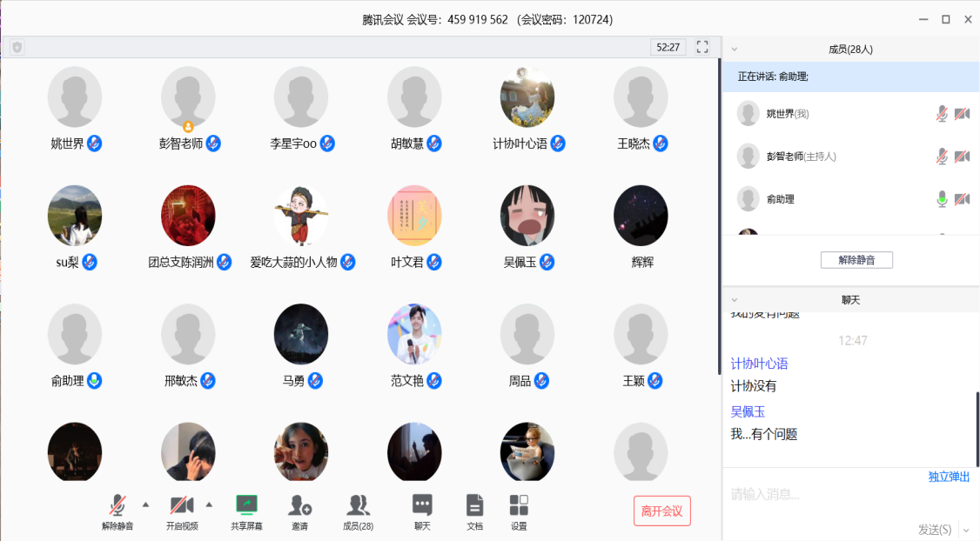Open the 文档 documents icon
Image resolution: width=980 pixels, height=541 pixels.
tap(474, 505)
